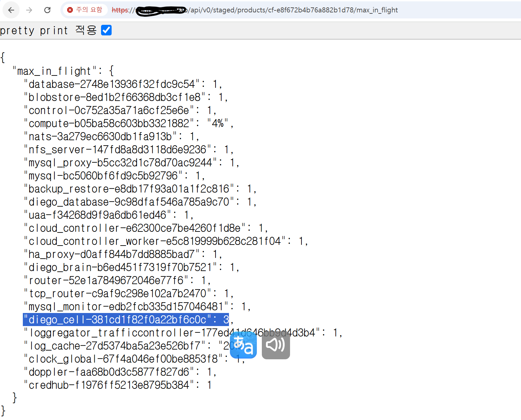Reload the page with the refresh icon
Viewport: 521px width, 420px height.
pos(47,10)
